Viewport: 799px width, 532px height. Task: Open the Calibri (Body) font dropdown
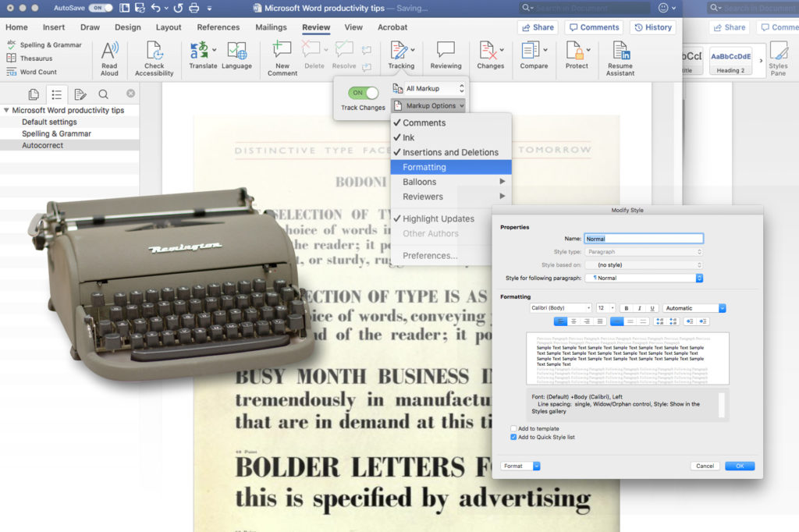(x=560, y=308)
